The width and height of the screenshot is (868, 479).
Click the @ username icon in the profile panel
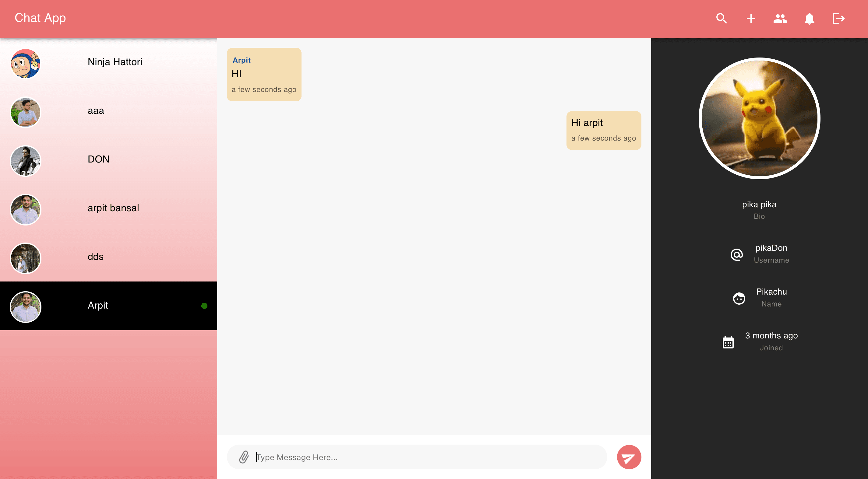[x=737, y=255]
